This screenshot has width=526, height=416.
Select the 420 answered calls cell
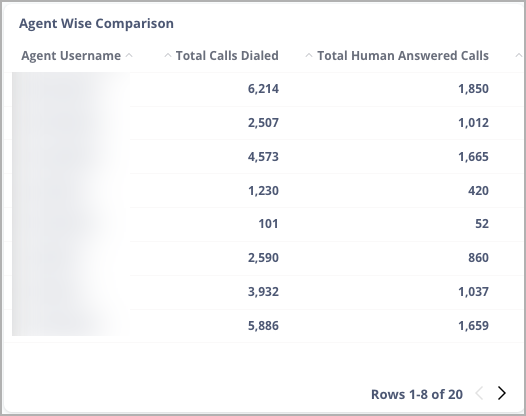(478, 191)
